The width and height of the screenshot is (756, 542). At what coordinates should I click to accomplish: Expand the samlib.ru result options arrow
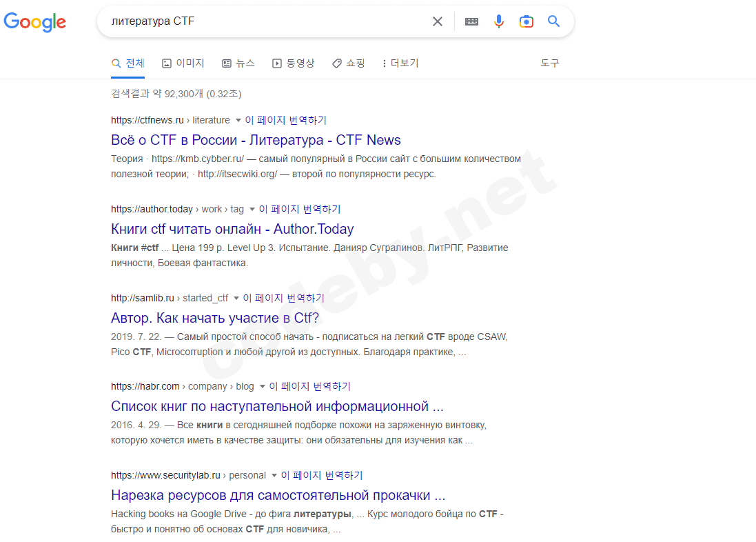(x=234, y=298)
